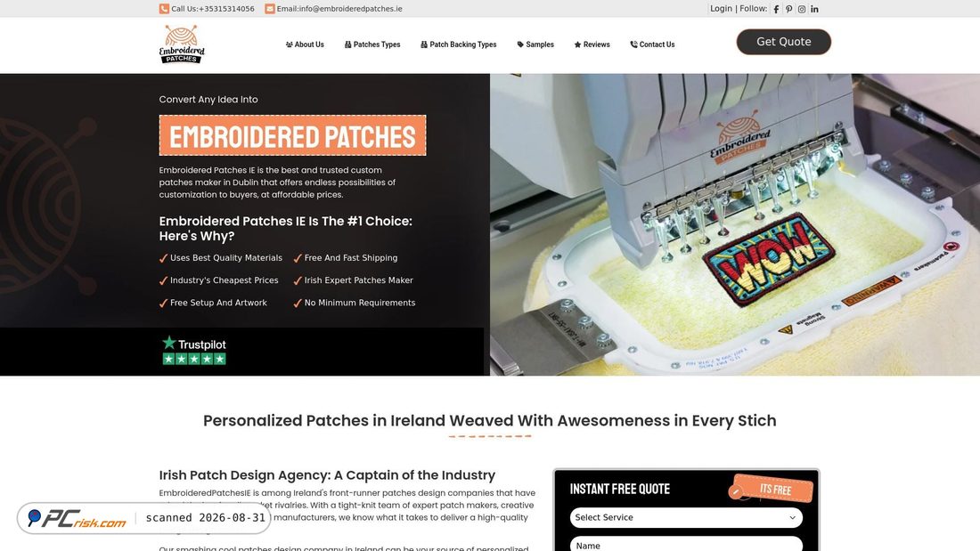The width and height of the screenshot is (980, 551).
Task: Open the Patches Types menu
Action: click(372, 45)
